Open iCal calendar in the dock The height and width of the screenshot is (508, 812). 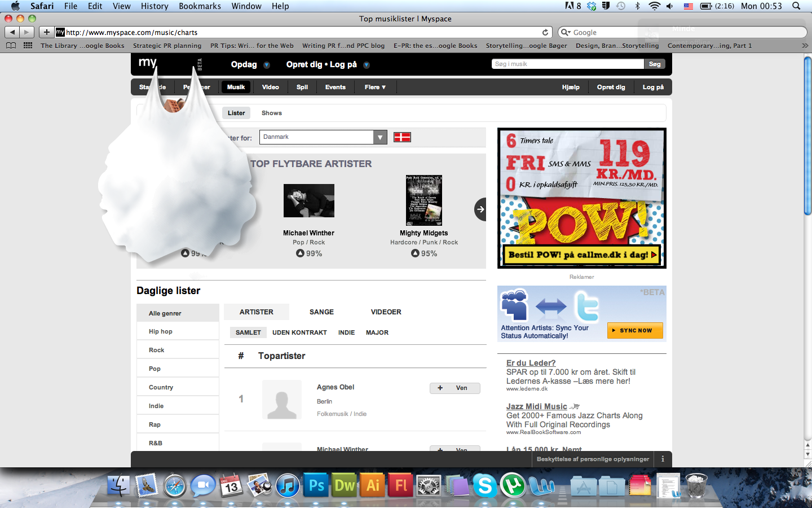point(231,485)
